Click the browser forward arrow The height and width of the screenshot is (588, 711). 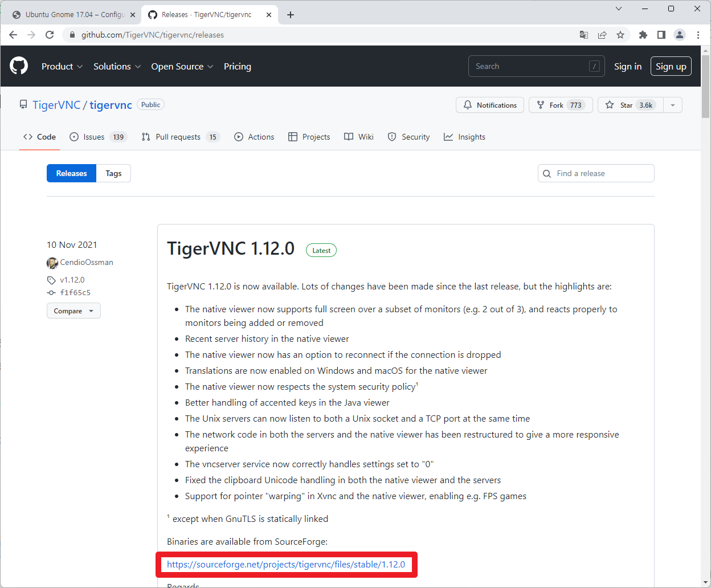(x=31, y=35)
